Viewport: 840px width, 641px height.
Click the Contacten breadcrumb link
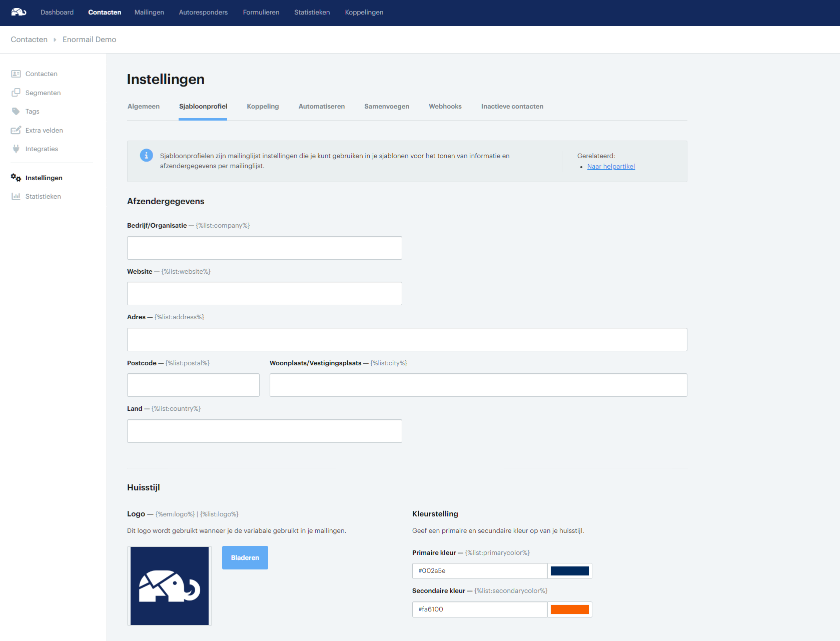pos(29,40)
